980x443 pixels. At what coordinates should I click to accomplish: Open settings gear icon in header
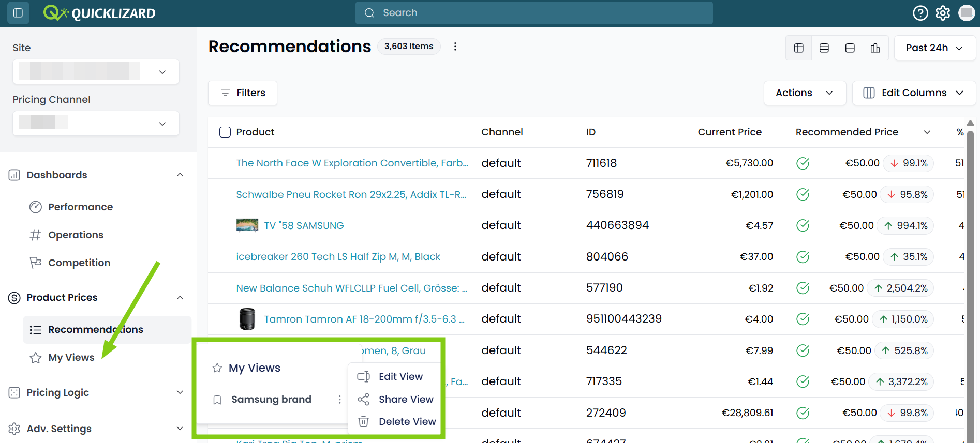[x=943, y=13]
